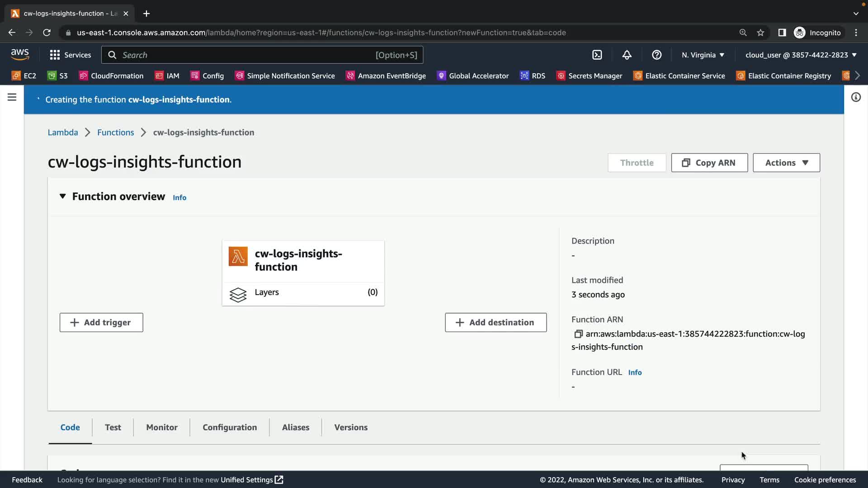Screen dimensions: 868x488
Task: Click the notifications bell icon
Action: click(x=627, y=55)
